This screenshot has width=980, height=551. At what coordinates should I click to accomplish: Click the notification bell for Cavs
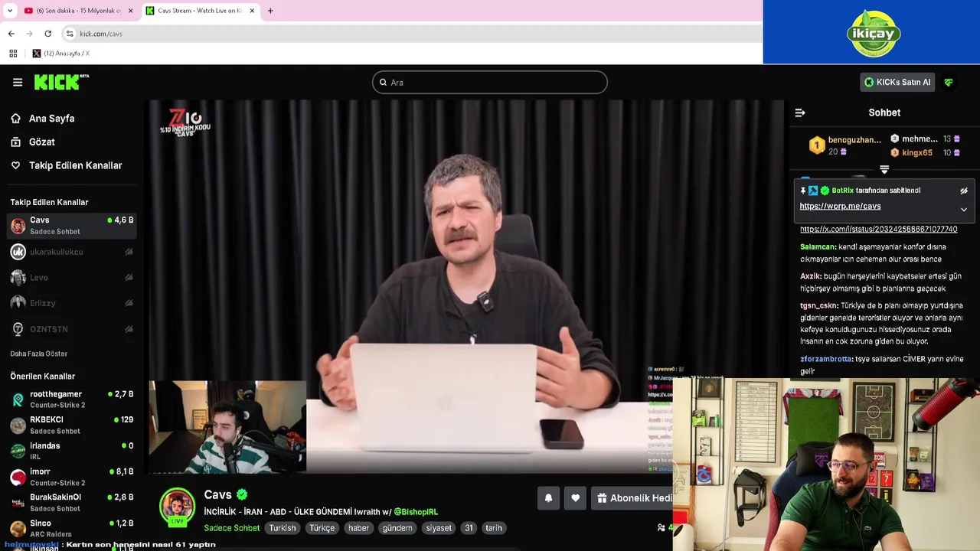548,498
